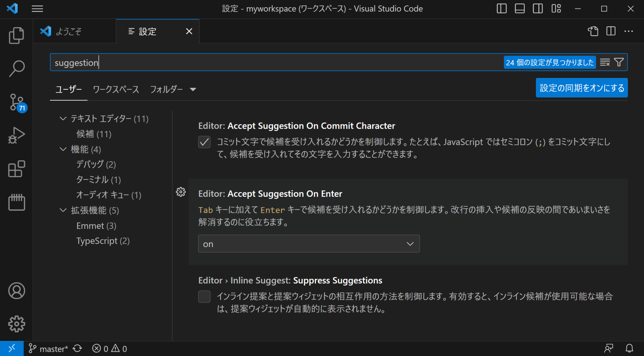This screenshot has width=644, height=356.
Task: Enable Inline Suggest Suppress Suggestions
Action: click(x=204, y=296)
